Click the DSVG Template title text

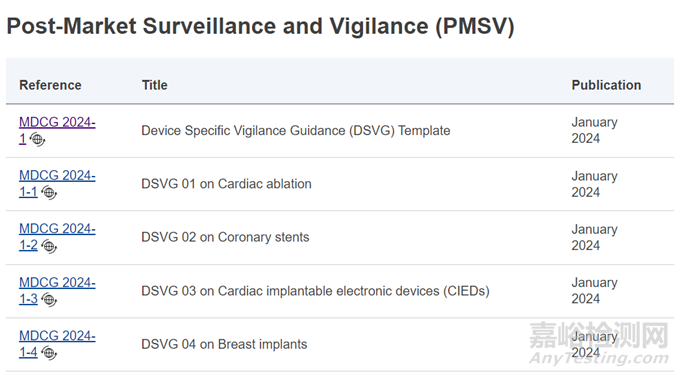pos(296,131)
